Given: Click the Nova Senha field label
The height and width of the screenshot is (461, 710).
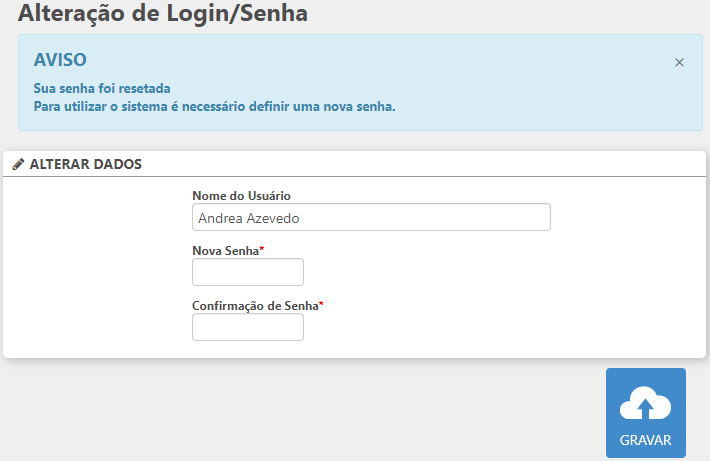Looking at the screenshot, I should (225, 250).
